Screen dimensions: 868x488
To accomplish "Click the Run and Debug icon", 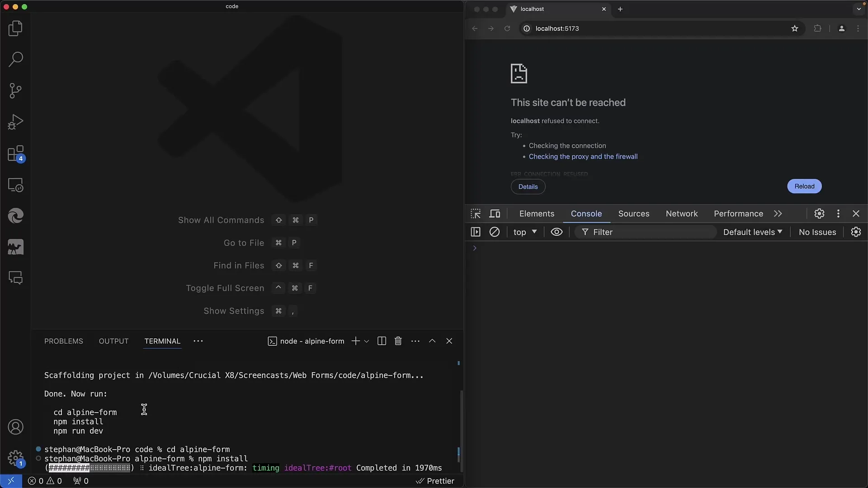I will 15,122.
